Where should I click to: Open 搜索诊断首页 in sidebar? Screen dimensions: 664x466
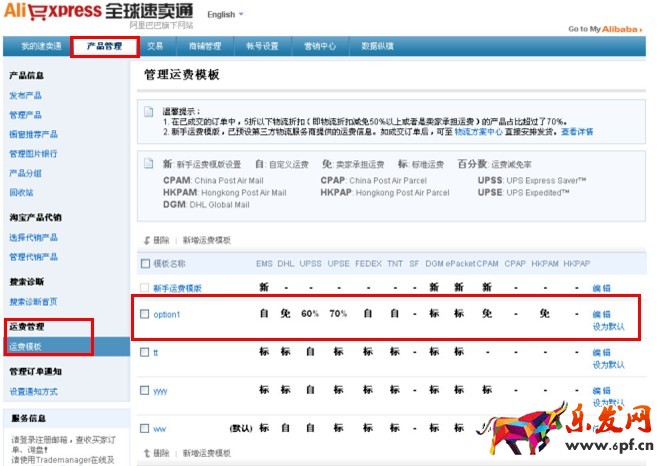click(x=33, y=302)
